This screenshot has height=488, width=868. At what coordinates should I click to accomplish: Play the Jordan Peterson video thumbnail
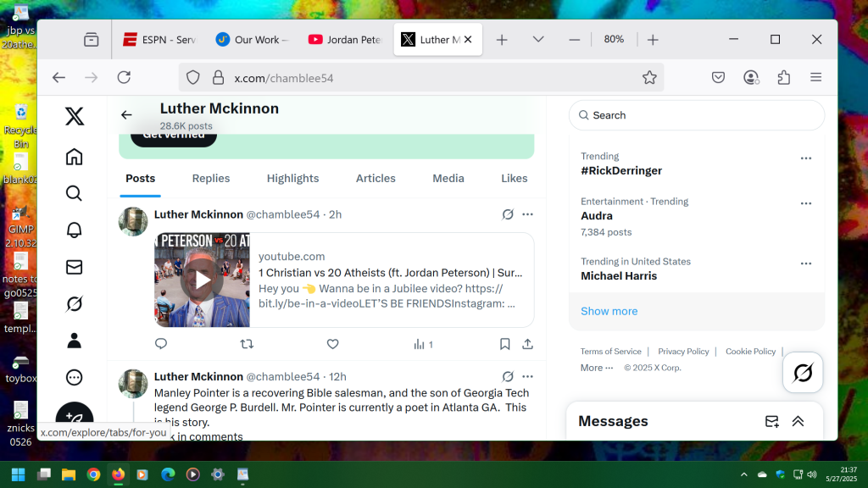coord(202,280)
